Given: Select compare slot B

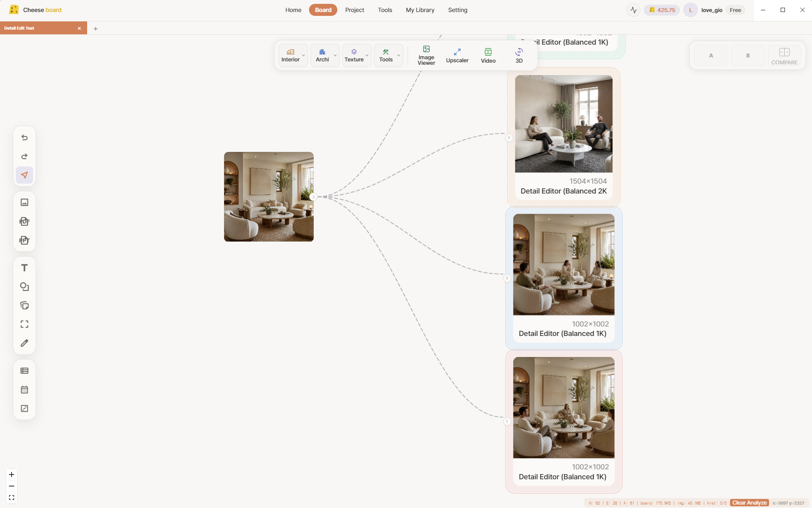Looking at the screenshot, I should pyautogui.click(x=748, y=56).
